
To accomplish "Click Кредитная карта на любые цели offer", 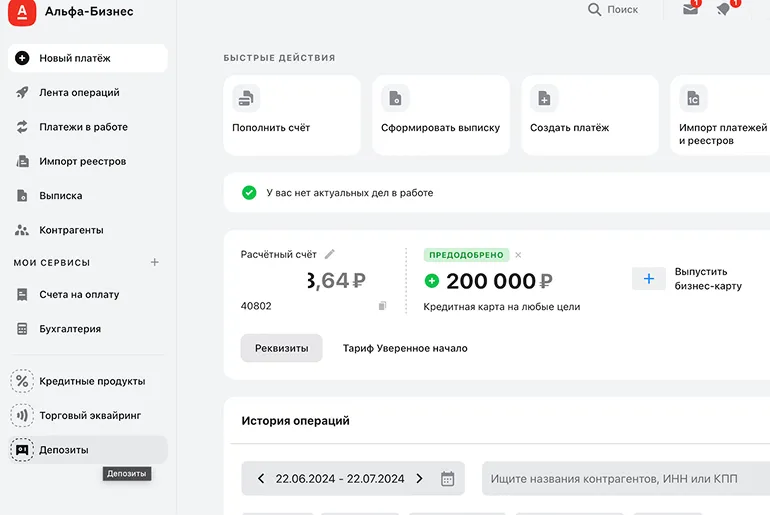I will click(x=502, y=307).
